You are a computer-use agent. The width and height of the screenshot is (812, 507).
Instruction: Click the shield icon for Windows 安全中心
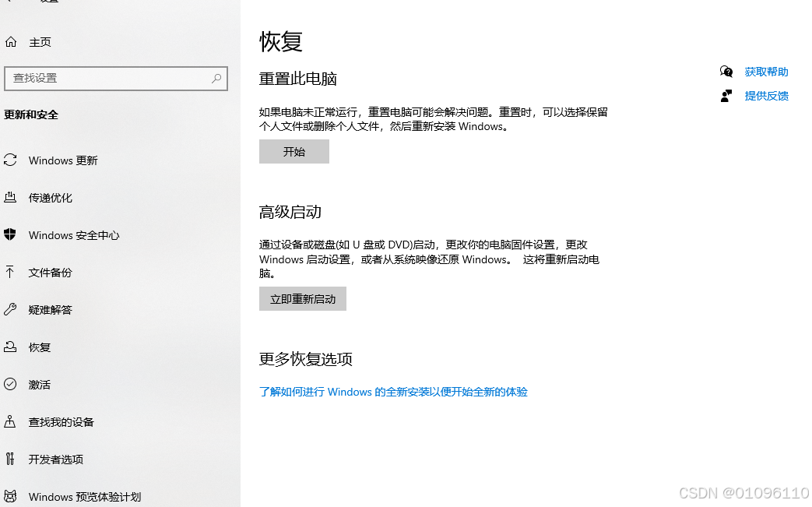point(10,234)
